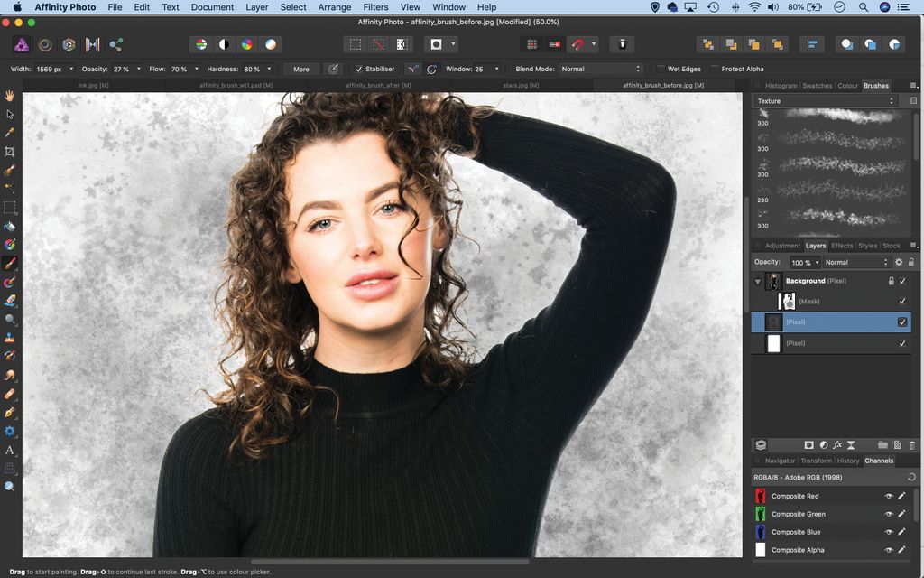Select the Text tool
Image resolution: width=924 pixels, height=578 pixels.
click(x=11, y=449)
